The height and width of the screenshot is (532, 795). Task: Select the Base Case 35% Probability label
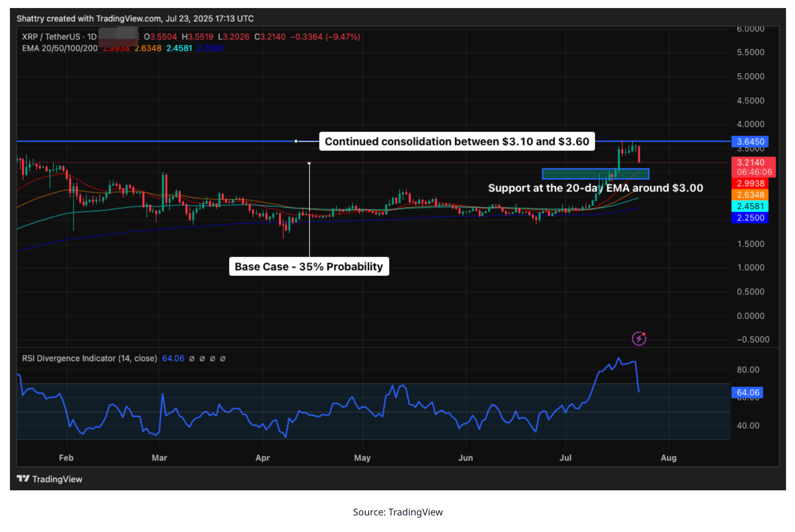pos(309,266)
